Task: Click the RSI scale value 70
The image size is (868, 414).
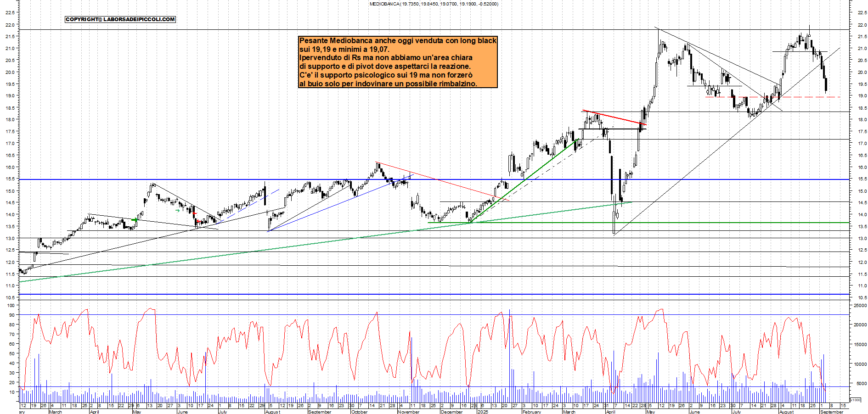Action: (x=12, y=334)
